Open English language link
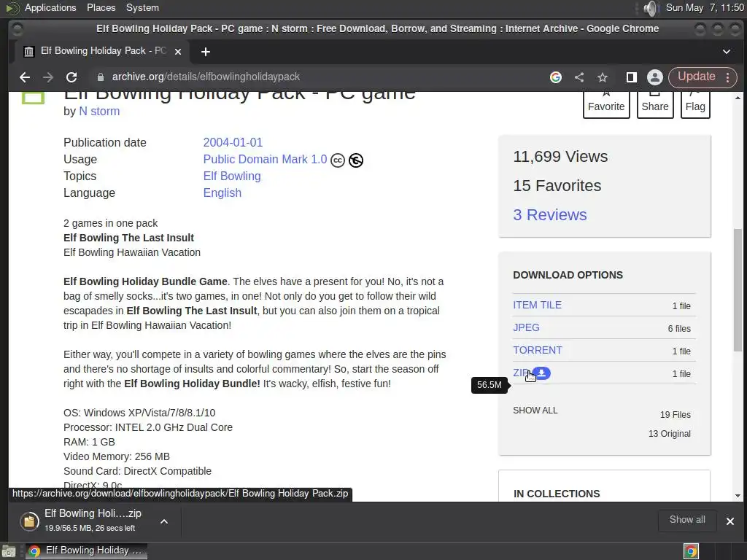This screenshot has width=747, height=560. point(222,192)
